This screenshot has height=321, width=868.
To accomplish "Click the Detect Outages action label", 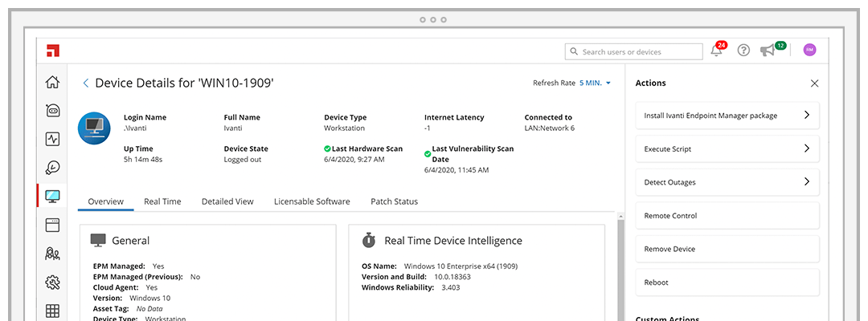I will (x=669, y=182).
